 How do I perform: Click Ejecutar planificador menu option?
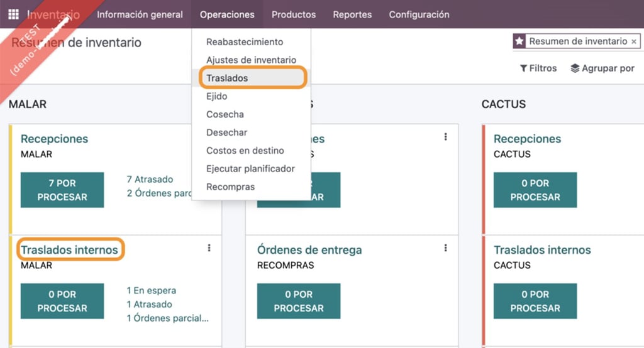[x=251, y=169]
